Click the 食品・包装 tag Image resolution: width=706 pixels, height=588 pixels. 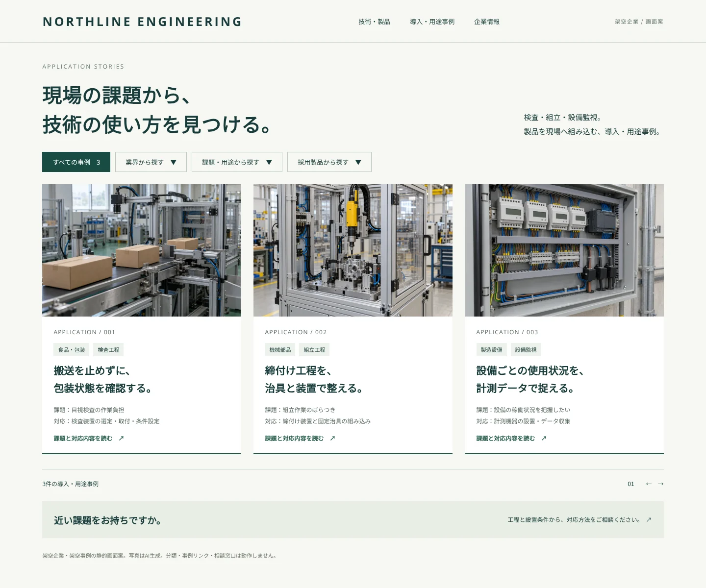pos(72,350)
